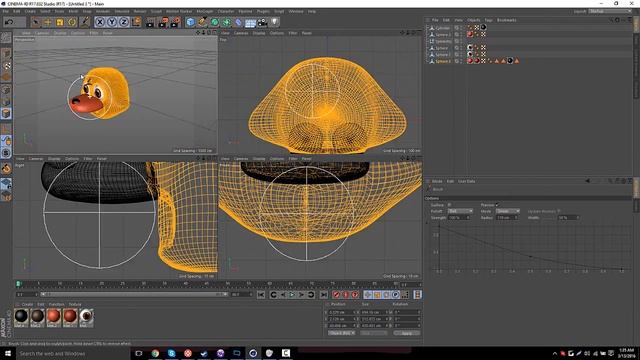Select the Scale tool in the top toolbar
Image resolution: width=640 pixels, height=360 pixels.
[x=60, y=22]
